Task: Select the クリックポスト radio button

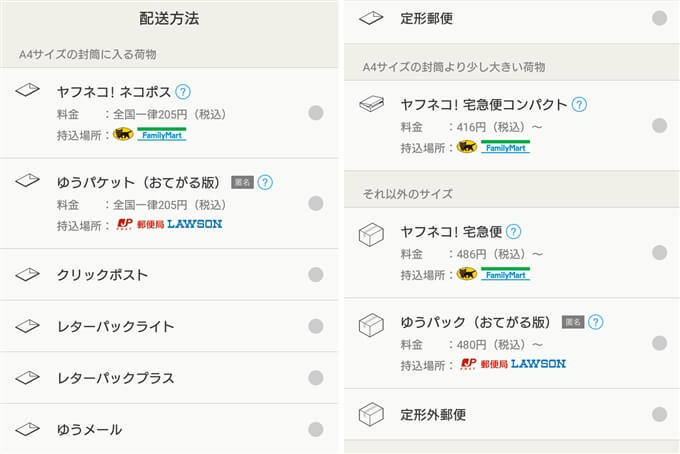Action: pyautogui.click(x=316, y=275)
